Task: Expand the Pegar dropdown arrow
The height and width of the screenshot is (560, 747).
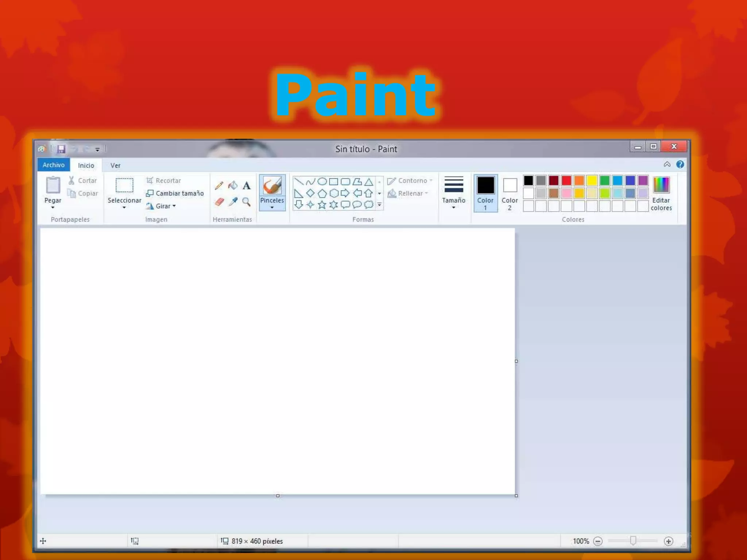Action: [53, 207]
